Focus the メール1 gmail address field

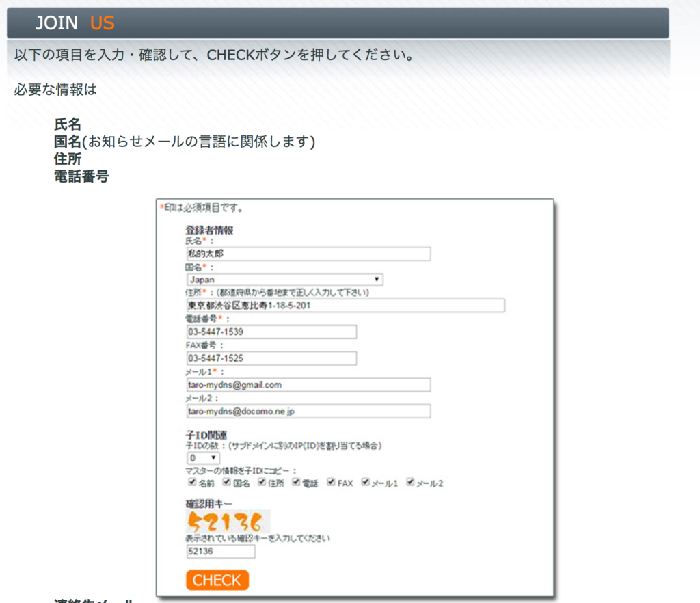308,385
